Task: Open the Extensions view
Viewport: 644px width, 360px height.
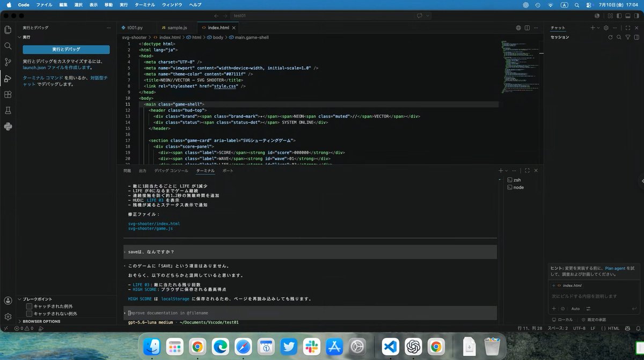Action: tap(8, 94)
